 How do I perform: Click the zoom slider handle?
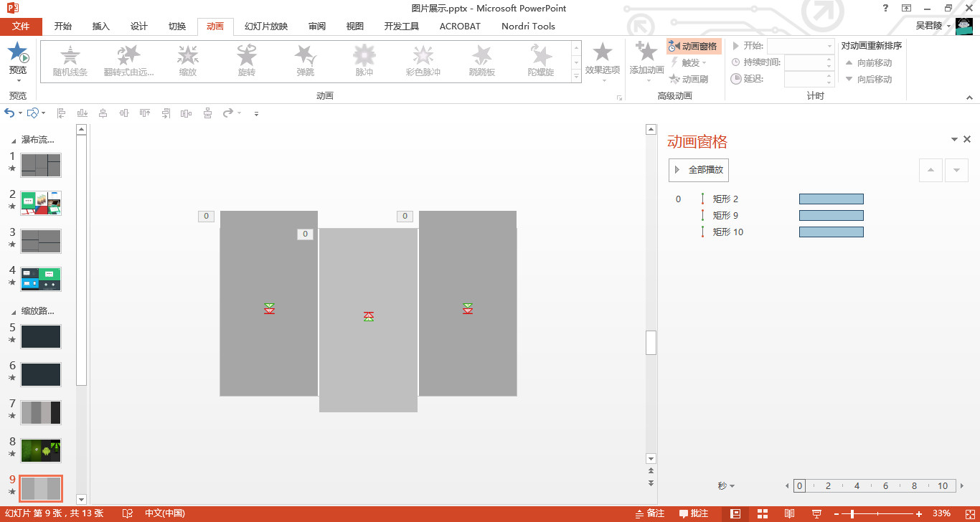852,513
